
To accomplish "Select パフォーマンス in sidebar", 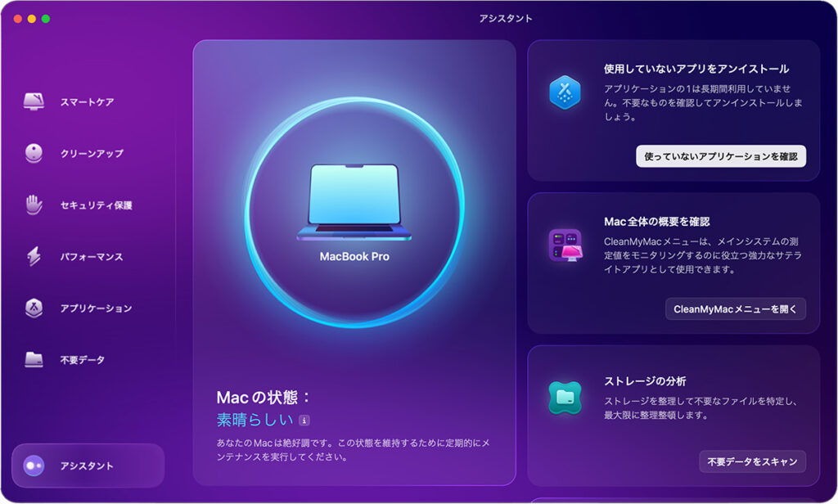I will coord(92,257).
